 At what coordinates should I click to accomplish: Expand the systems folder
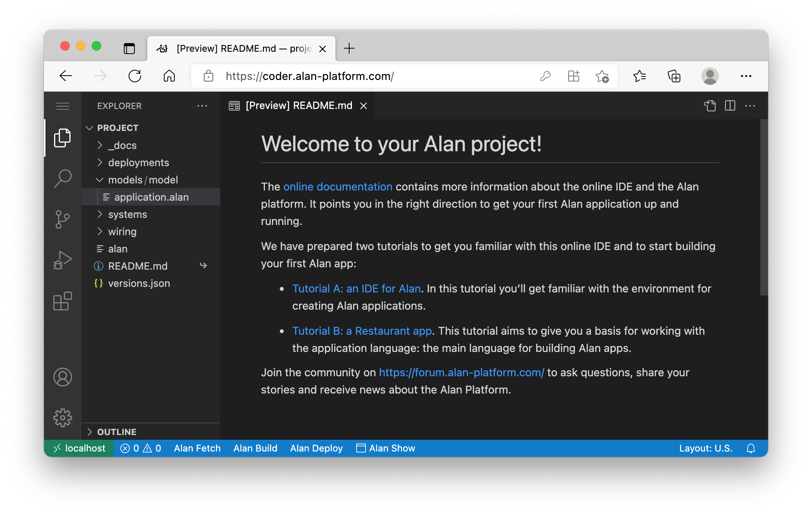151,214
